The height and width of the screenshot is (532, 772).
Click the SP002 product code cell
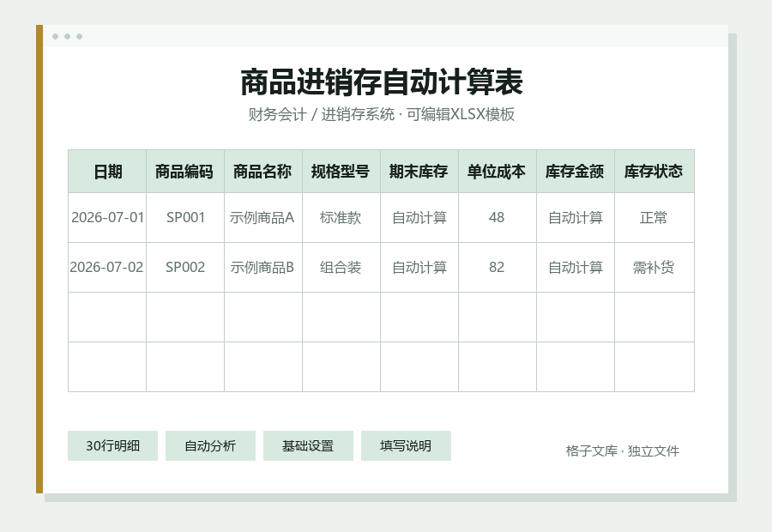coord(185,268)
